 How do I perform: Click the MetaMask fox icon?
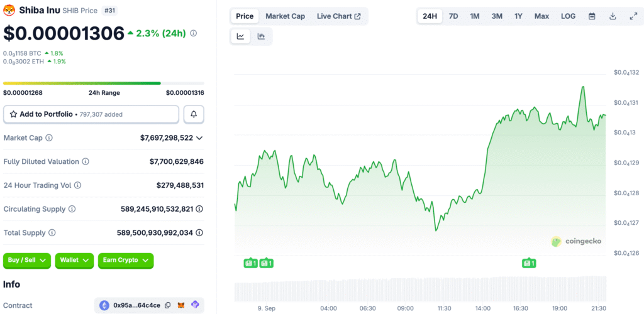181,305
